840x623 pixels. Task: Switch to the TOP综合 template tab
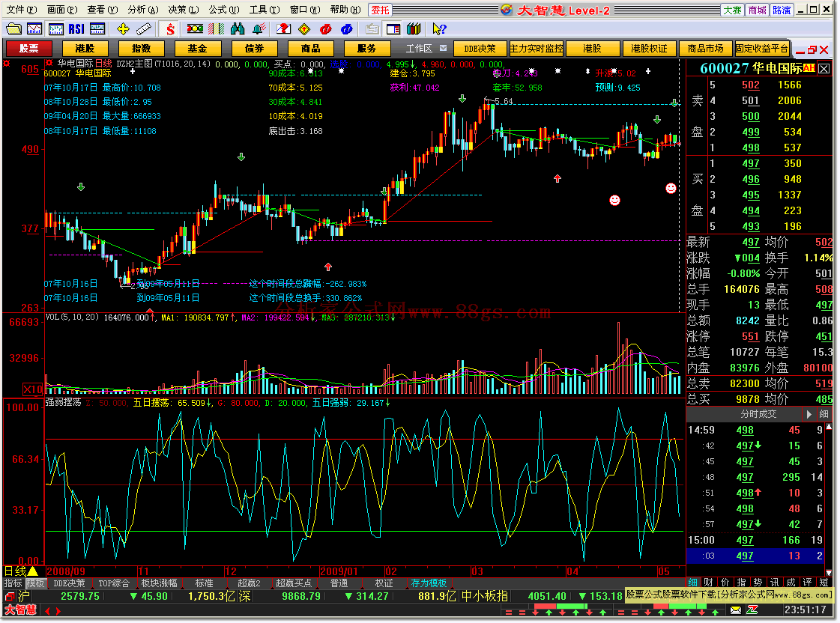[x=114, y=583]
